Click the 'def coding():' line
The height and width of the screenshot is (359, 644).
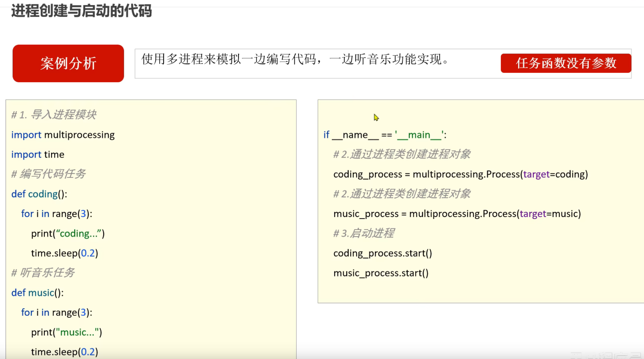(x=39, y=194)
